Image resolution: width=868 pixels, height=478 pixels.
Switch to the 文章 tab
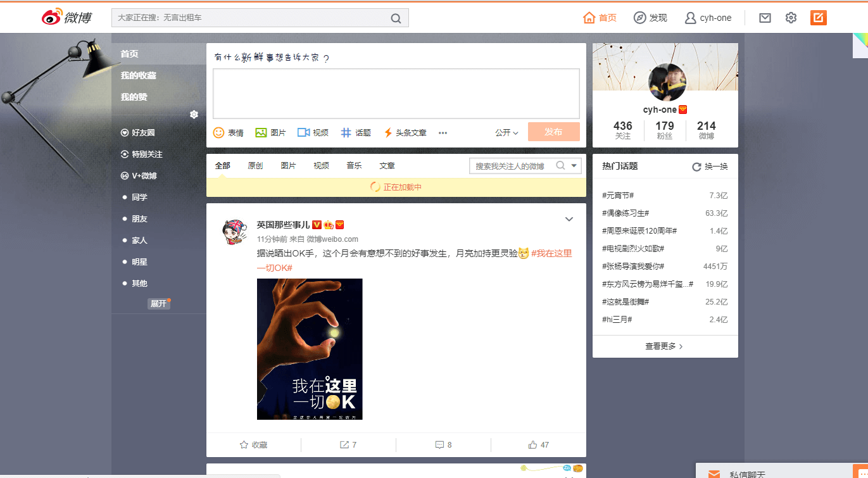(x=387, y=166)
